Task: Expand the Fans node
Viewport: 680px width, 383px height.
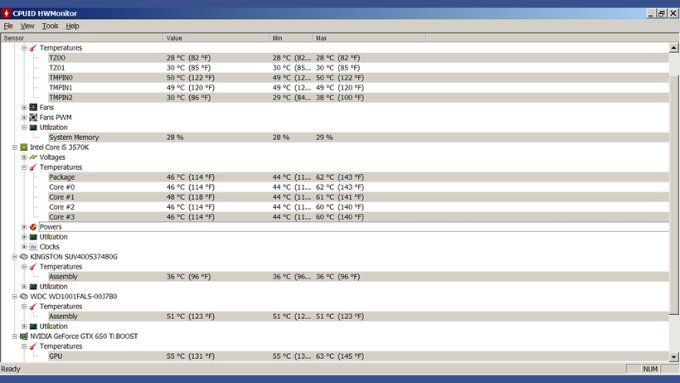Action: pyautogui.click(x=24, y=107)
